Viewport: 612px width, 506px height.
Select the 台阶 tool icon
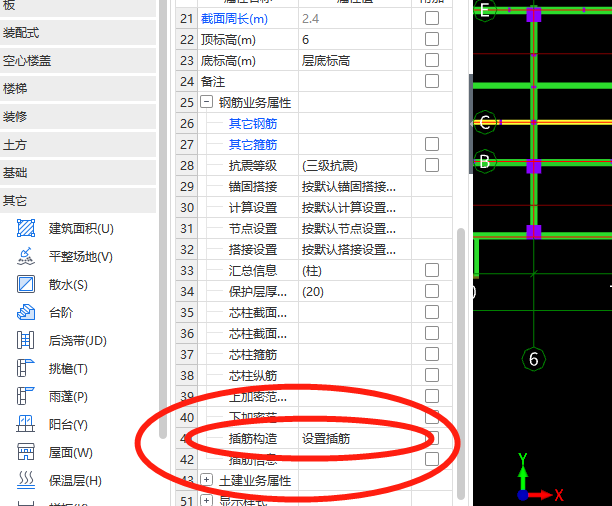[26, 312]
